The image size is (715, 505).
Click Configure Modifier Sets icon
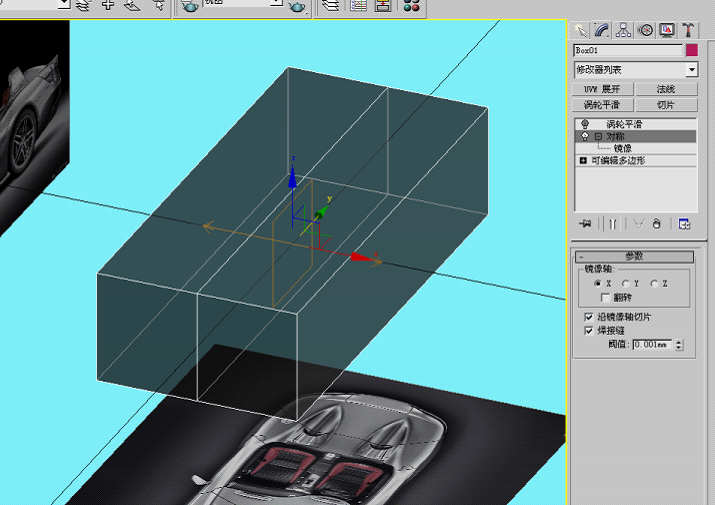click(684, 224)
